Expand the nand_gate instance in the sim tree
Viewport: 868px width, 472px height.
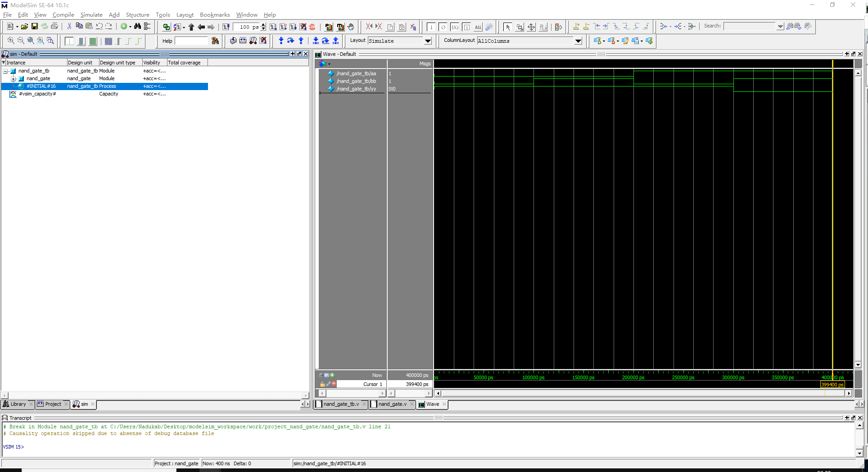tap(14, 78)
